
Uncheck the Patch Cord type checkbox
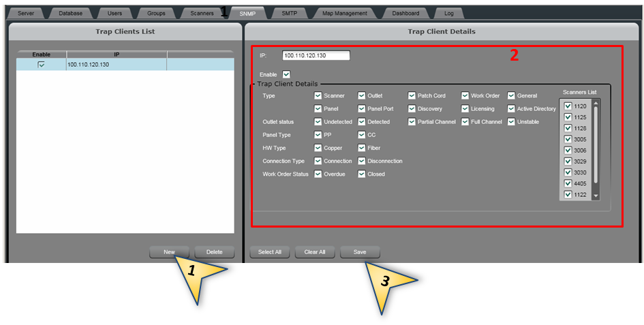coord(412,96)
